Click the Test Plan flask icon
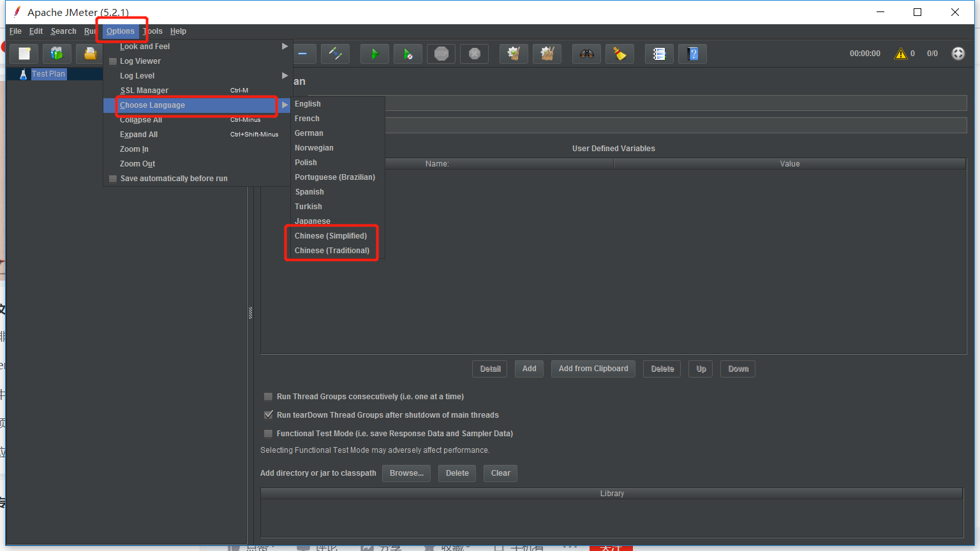 [x=23, y=74]
